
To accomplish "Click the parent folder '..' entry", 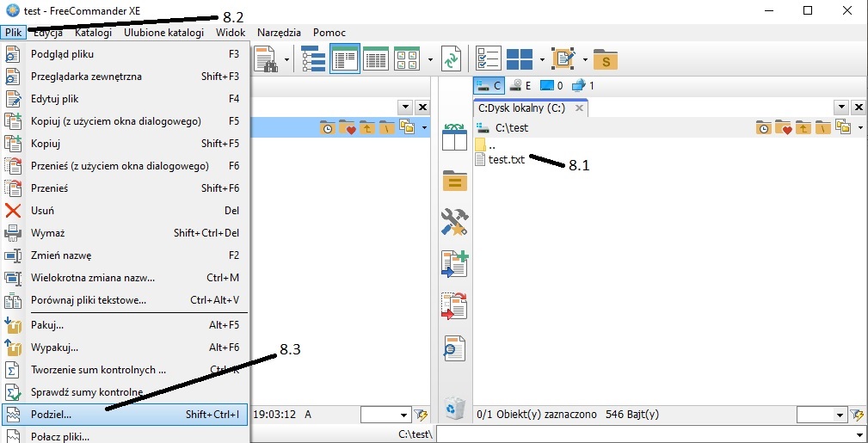I will click(485, 145).
